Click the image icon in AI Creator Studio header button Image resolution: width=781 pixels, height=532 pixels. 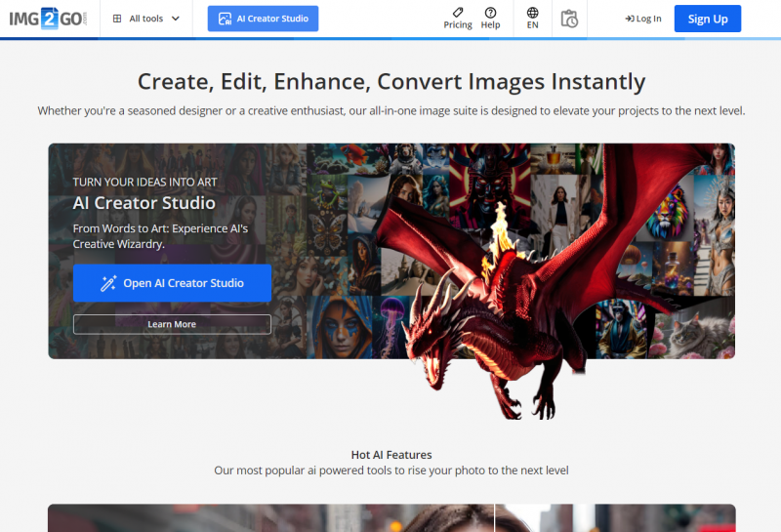click(x=225, y=19)
